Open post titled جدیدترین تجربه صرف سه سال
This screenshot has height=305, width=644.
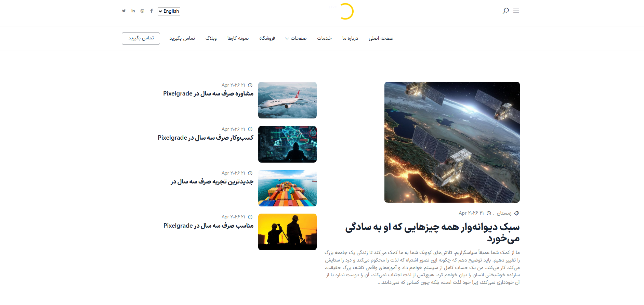pos(212,181)
